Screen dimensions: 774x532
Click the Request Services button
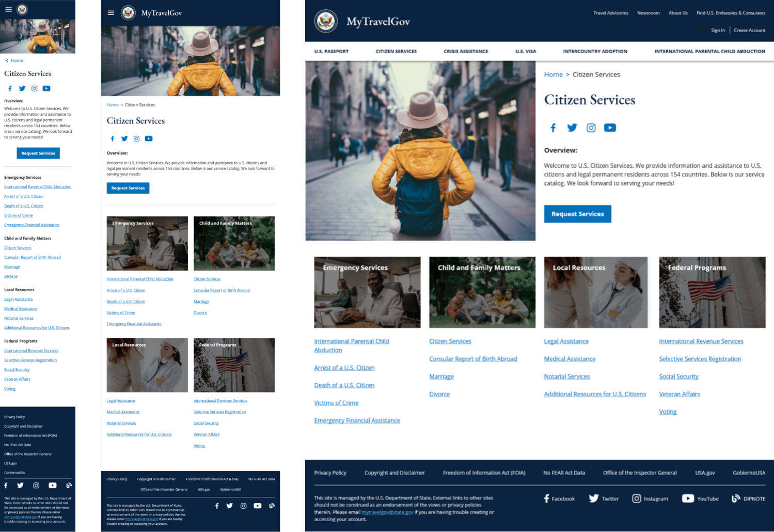[577, 213]
